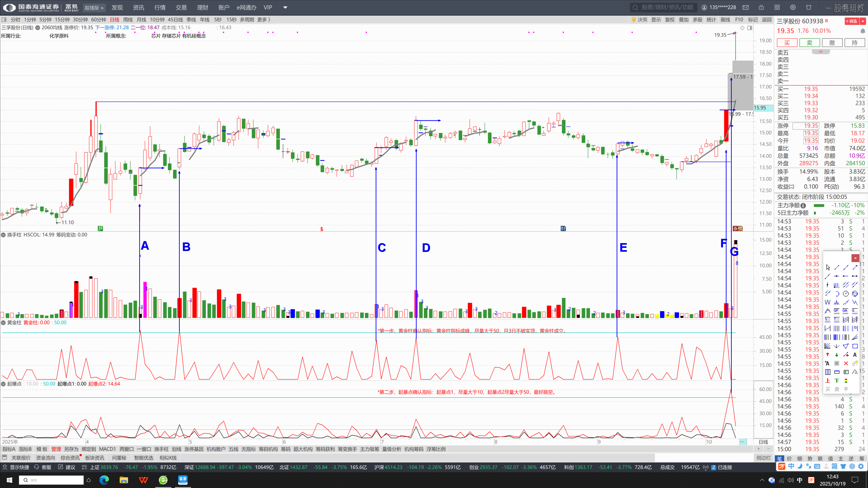Expand the top menu overflow arrow
This screenshot has width=868, height=488.
(285, 7)
